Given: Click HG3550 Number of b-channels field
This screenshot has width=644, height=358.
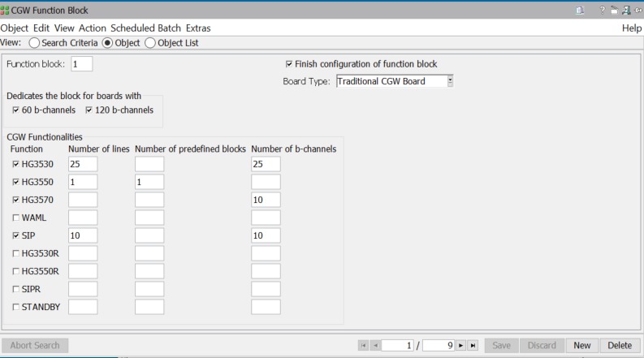Looking at the screenshot, I should click(x=266, y=182).
